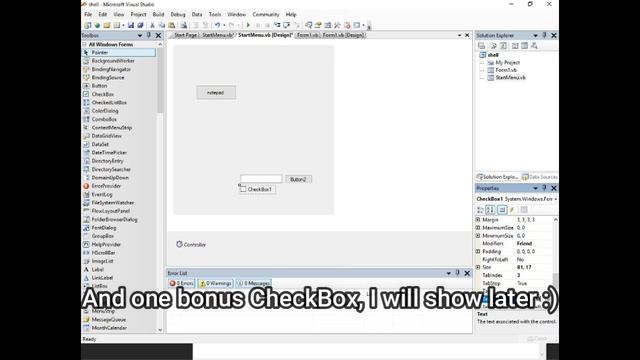Click the Open File folder icon
Viewport: 640px width, 360px height.
[x=107, y=25]
